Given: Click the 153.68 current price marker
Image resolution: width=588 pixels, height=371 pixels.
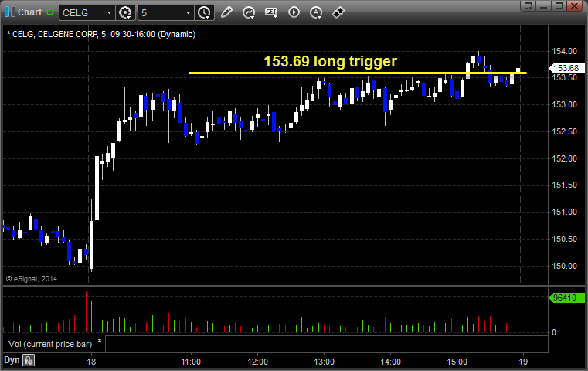Looking at the screenshot, I should (566, 68).
